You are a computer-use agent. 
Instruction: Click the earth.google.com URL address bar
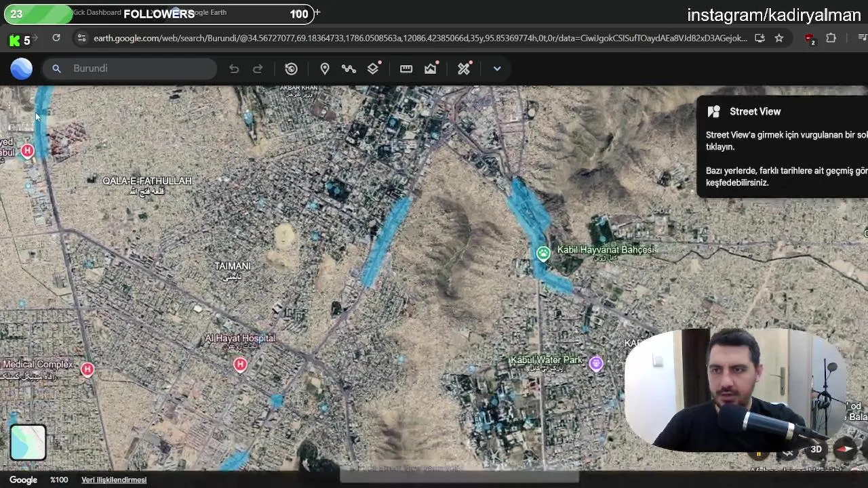coord(420,39)
